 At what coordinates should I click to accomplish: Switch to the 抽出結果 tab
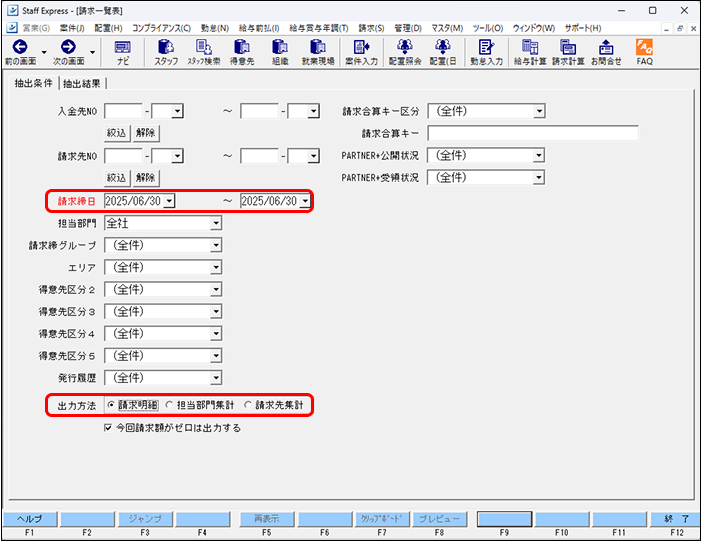(x=82, y=83)
